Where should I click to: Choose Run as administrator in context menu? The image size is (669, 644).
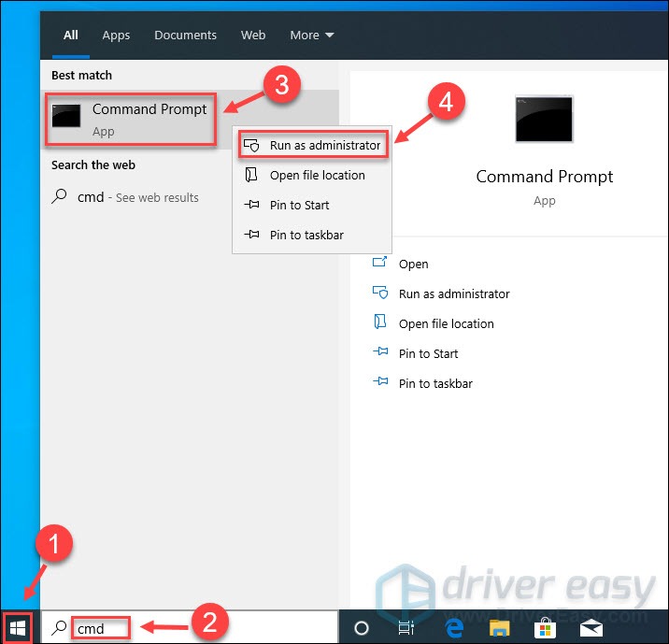(x=324, y=145)
